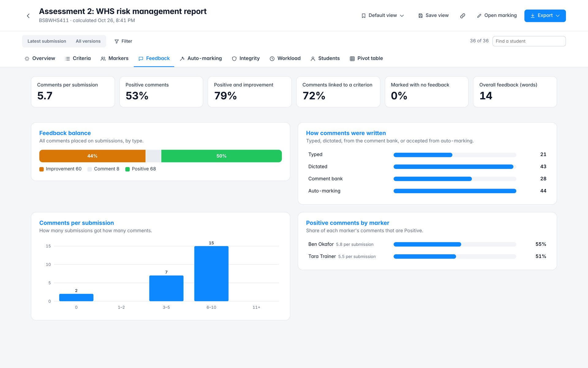This screenshot has height=368, width=588.
Task: Click the orange Improvement 44% bar segment
Action: coord(92,156)
